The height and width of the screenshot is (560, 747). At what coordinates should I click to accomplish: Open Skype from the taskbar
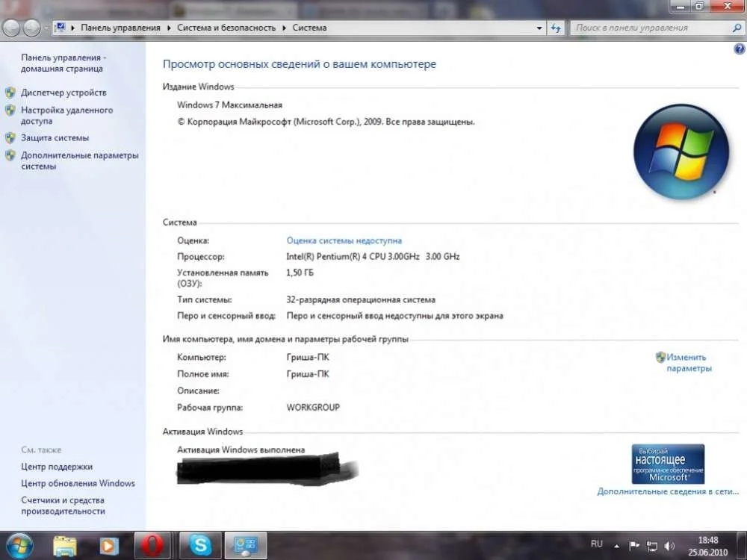tap(200, 546)
